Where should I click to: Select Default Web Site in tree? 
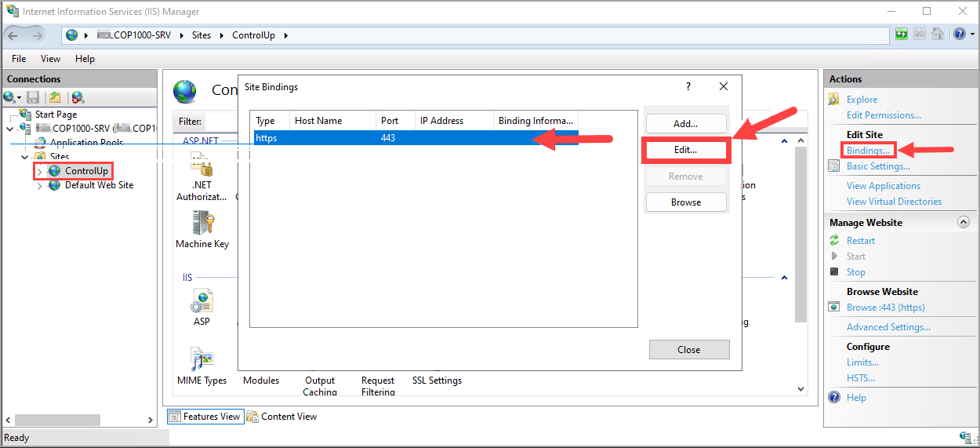tap(99, 186)
